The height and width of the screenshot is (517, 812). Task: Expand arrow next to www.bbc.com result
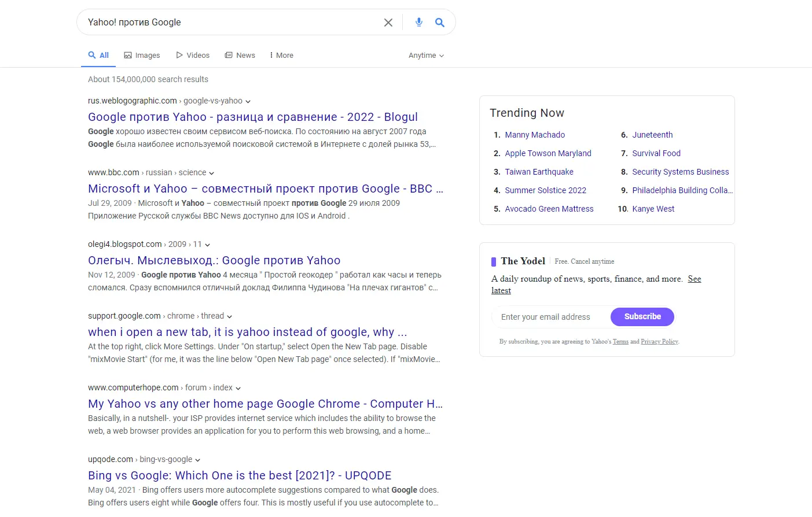tap(211, 173)
